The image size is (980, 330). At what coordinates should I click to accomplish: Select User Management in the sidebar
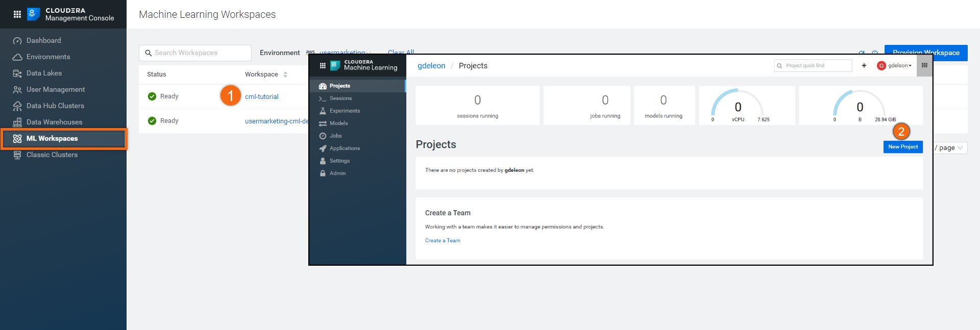pos(56,89)
